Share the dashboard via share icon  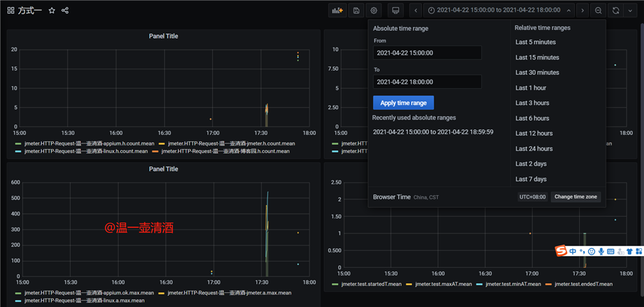point(65,10)
